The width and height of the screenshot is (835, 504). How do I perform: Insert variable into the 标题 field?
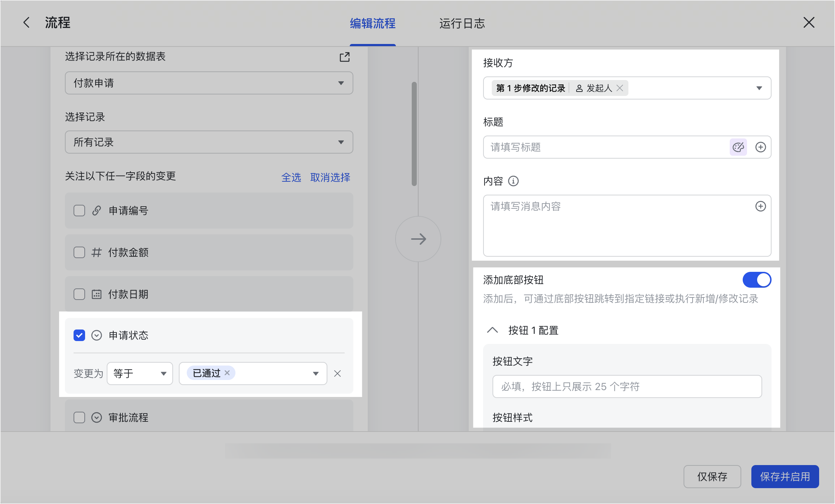[x=761, y=147]
